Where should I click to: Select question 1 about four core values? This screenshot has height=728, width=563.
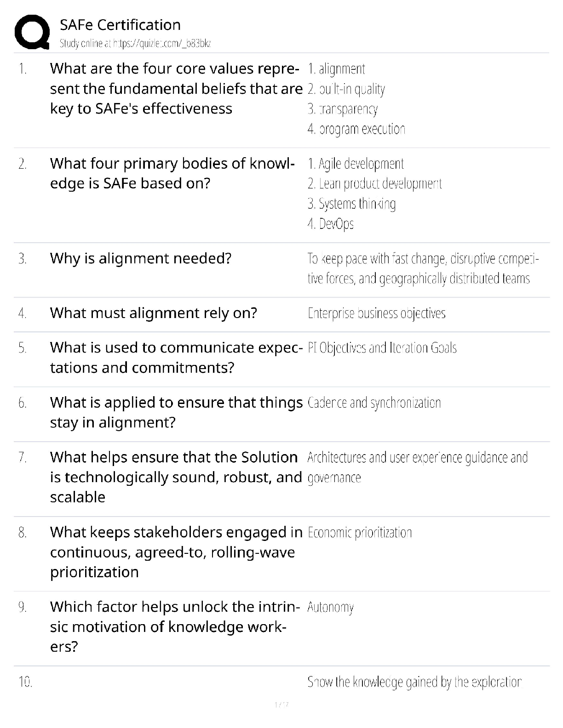tap(175, 88)
